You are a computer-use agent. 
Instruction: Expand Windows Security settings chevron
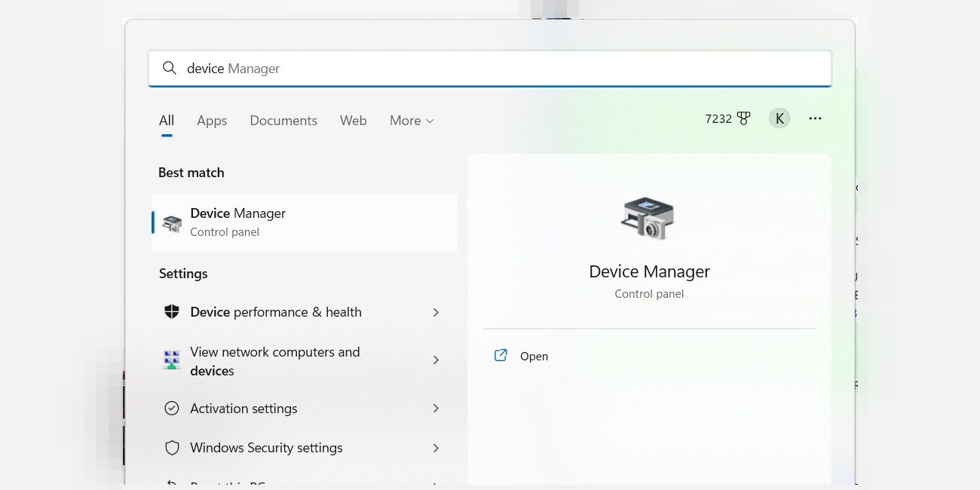coord(436,447)
